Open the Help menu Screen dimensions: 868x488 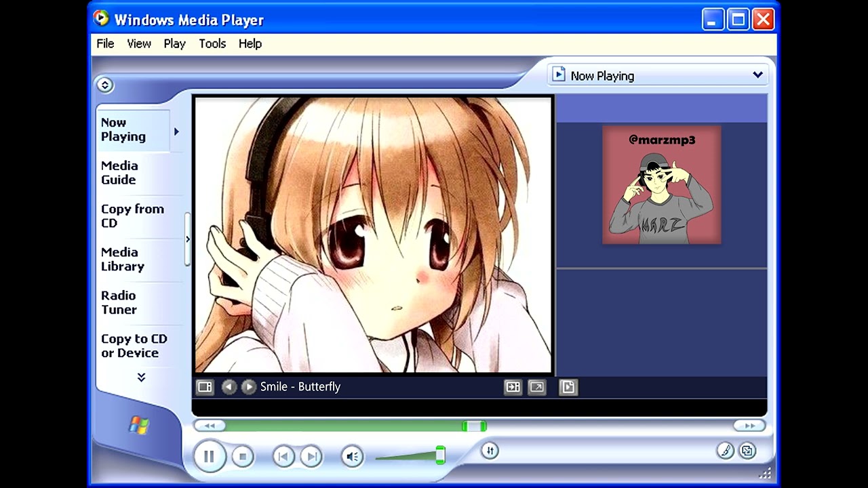click(250, 43)
